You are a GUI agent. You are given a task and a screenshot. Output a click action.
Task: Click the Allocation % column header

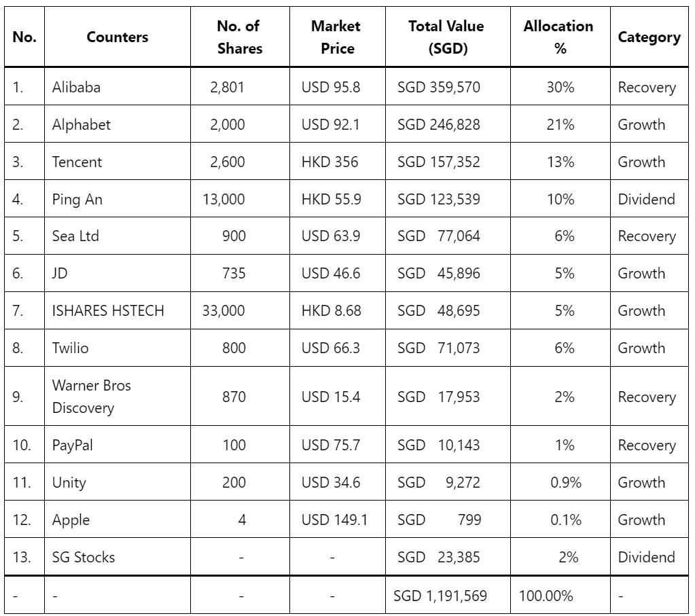click(560, 37)
